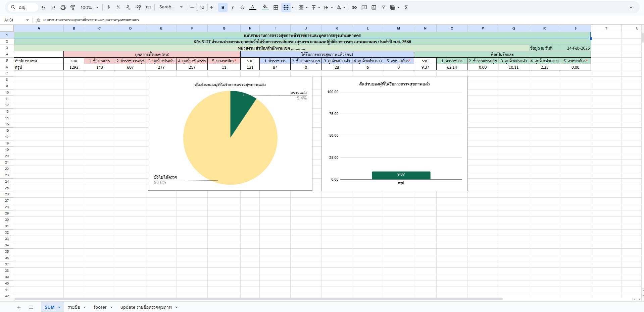Click the KRs 5127 title row
Screen dimensions: 644x312
[302, 42]
